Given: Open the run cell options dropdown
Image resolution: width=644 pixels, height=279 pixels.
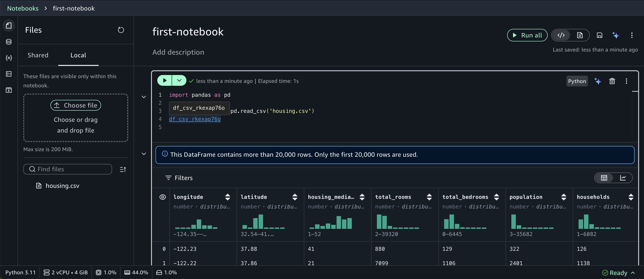Looking at the screenshot, I should tap(179, 80).
